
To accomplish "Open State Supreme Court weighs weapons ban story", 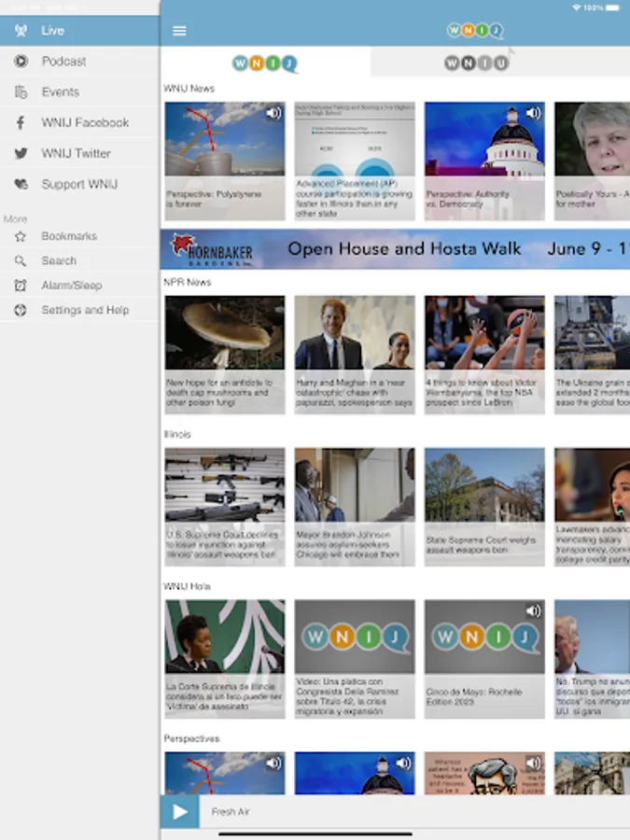I will (484, 507).
